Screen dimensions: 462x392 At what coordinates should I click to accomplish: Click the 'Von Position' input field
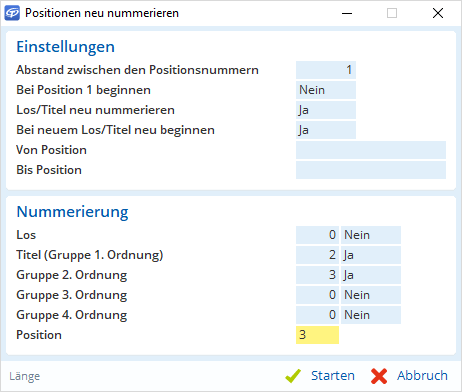pyautogui.click(x=371, y=150)
